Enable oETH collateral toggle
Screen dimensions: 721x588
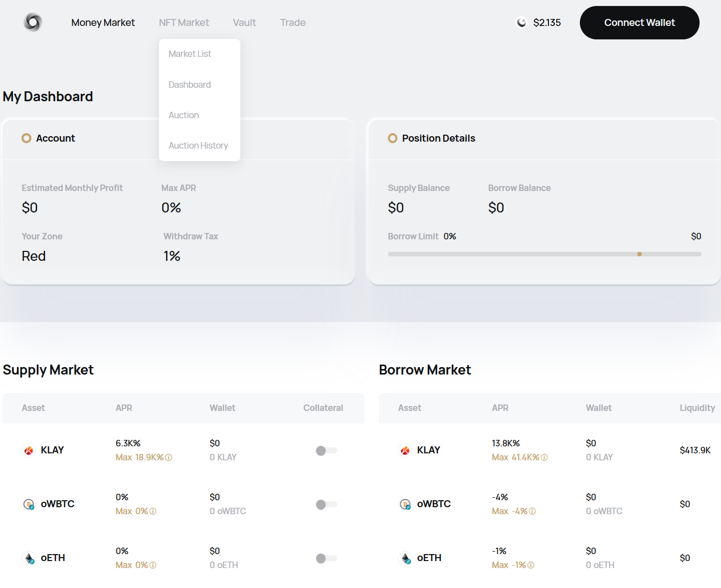[x=327, y=558]
